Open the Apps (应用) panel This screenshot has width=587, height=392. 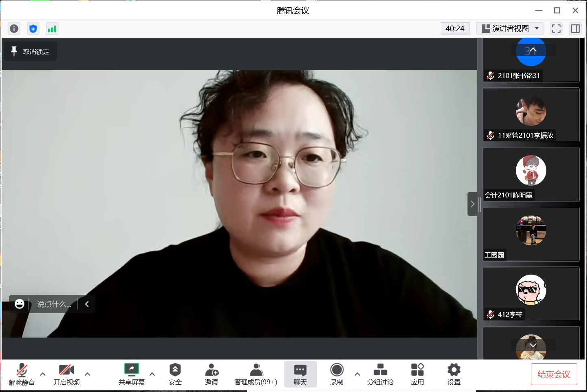click(x=417, y=374)
